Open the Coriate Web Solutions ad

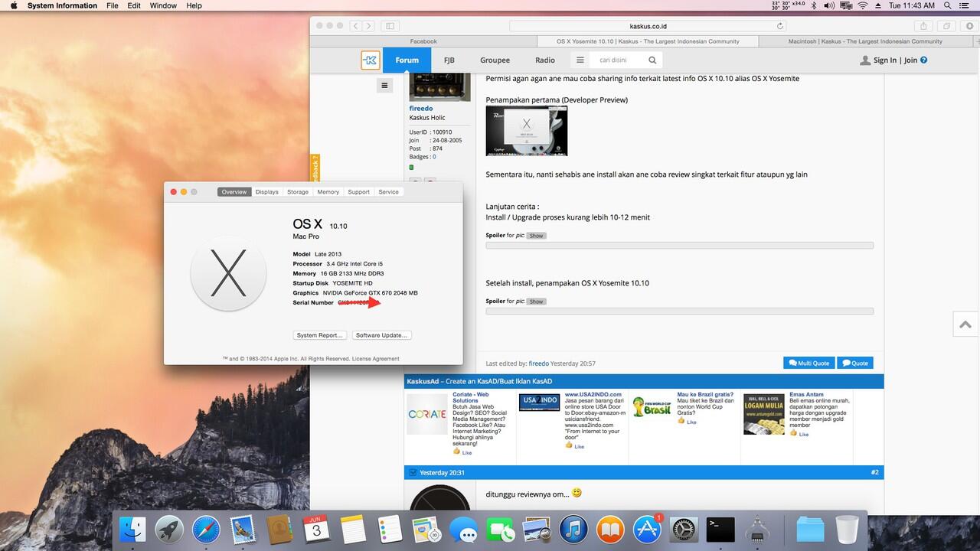(470, 397)
